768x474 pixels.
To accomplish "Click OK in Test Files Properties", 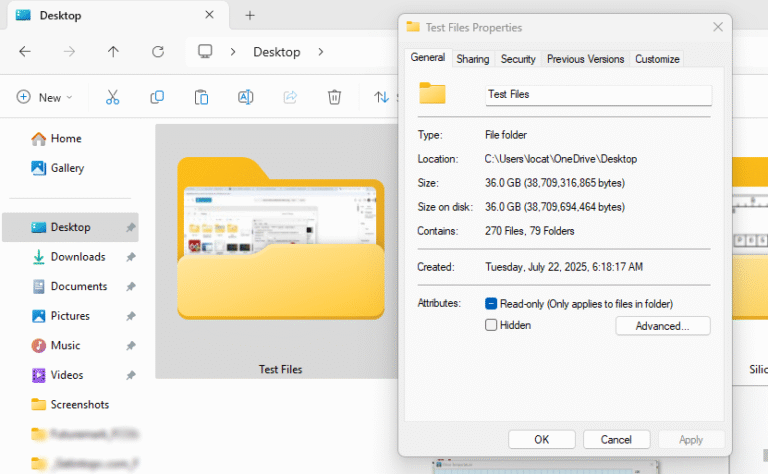I will (x=542, y=440).
